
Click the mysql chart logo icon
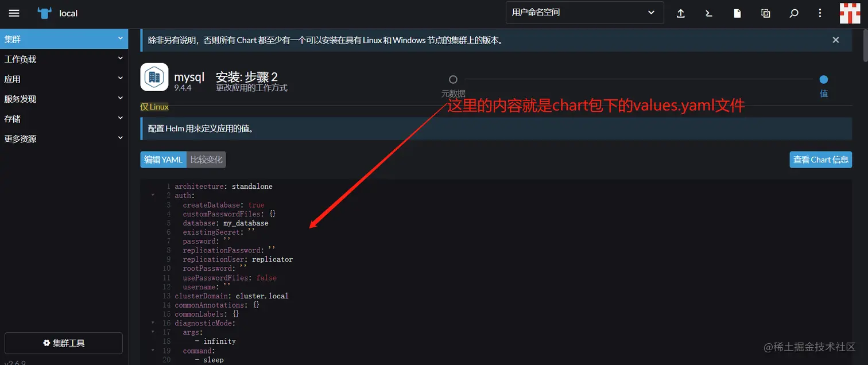(154, 77)
